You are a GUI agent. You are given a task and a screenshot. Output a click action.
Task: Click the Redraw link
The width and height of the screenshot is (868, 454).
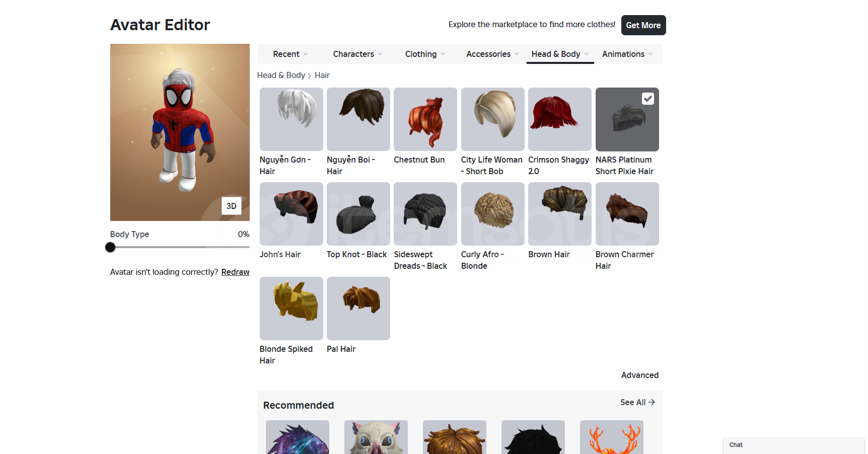235,272
